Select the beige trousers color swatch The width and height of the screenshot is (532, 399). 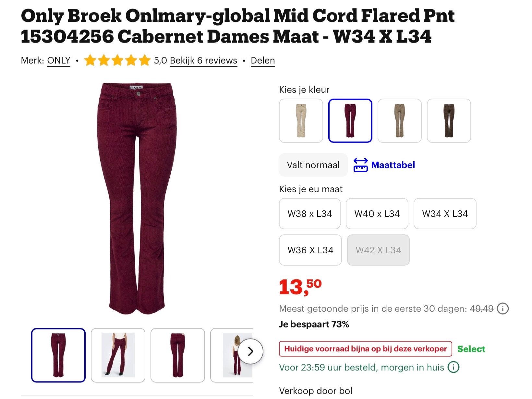[400, 120]
